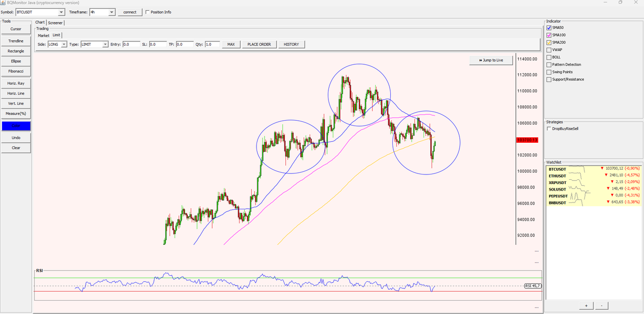Maximize the BQMonitor window

620,3
